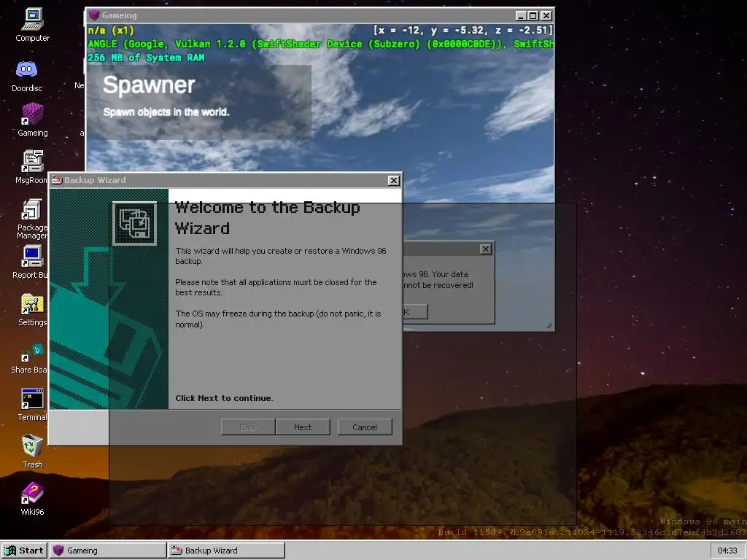
Task: Switch to Backup Wizard in the taskbar
Action: [226, 551]
